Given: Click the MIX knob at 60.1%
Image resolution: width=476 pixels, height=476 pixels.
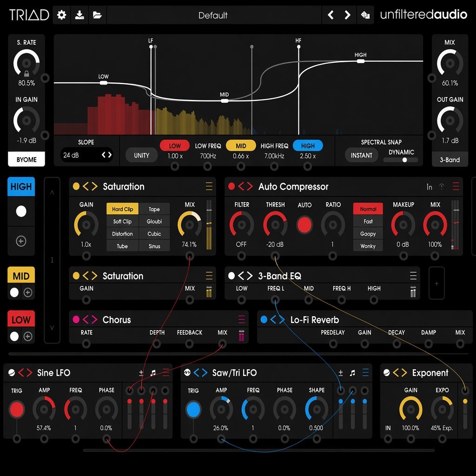Looking at the screenshot, I should (x=450, y=63).
